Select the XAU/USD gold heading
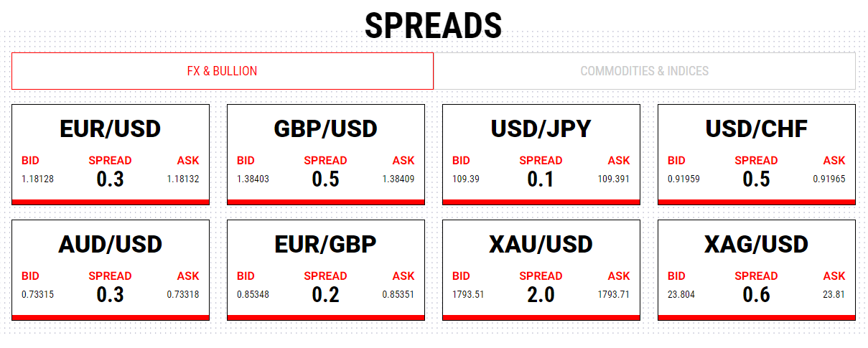Viewport: 868px width, 348px height. click(541, 245)
